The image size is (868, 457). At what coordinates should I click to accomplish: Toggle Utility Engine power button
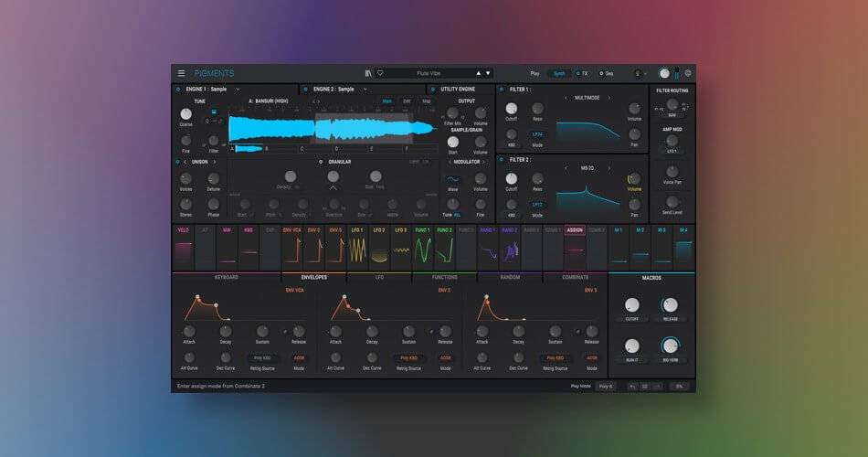(433, 89)
